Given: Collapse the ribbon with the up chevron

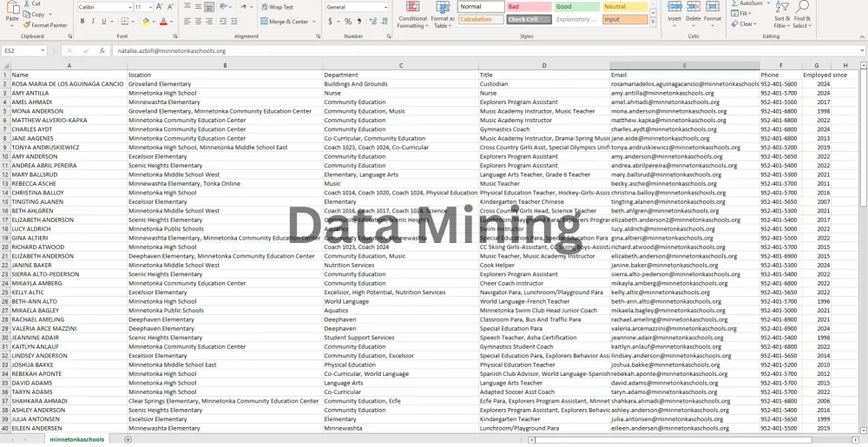Looking at the screenshot, I should [863, 36].
